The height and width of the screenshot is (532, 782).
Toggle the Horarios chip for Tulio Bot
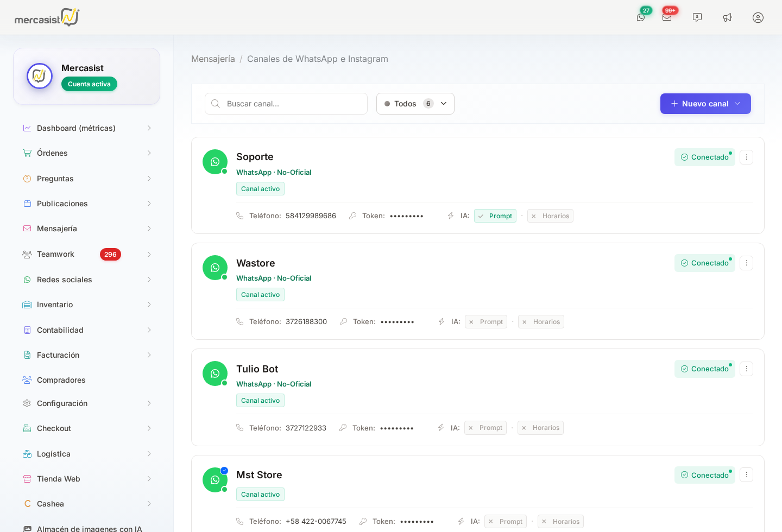[x=540, y=428]
